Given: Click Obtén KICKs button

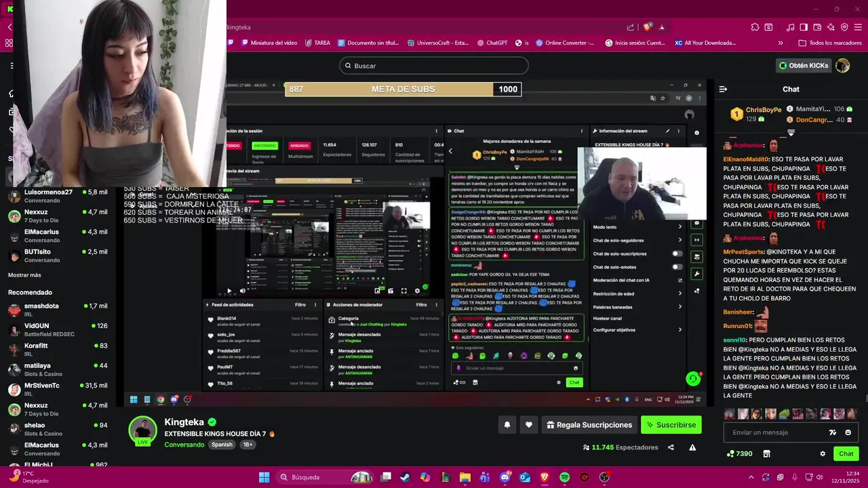Looking at the screenshot, I should 804,66.
